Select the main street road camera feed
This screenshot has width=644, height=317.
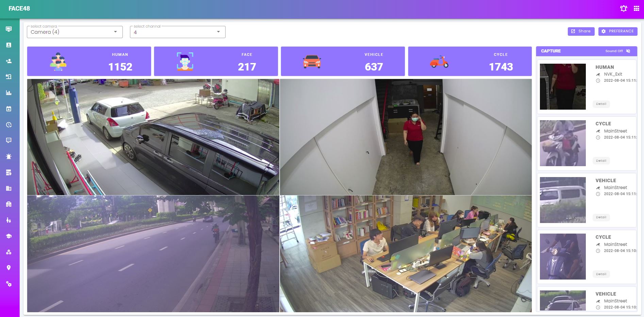pos(153,254)
